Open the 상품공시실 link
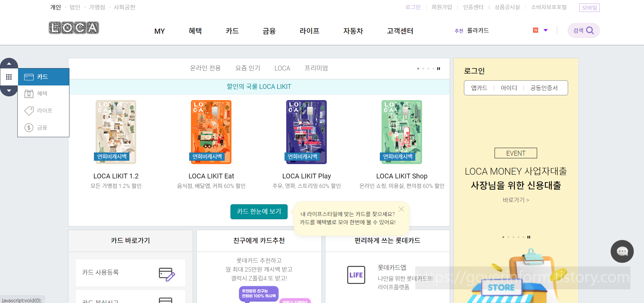 507,7
